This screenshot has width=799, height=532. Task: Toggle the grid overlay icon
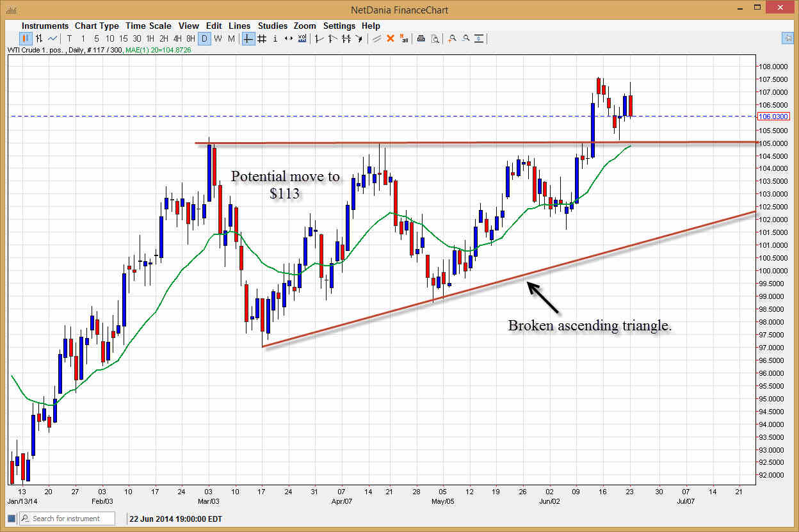pos(261,38)
